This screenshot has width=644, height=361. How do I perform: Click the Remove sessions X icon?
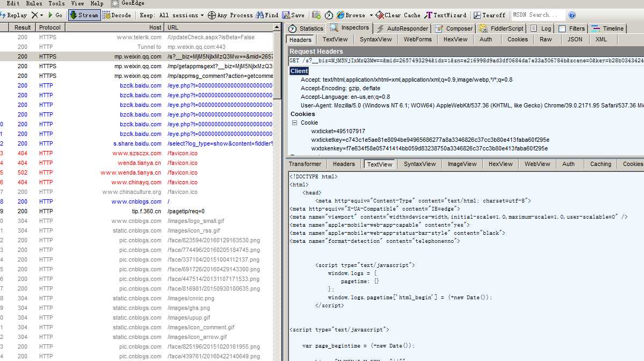point(34,15)
